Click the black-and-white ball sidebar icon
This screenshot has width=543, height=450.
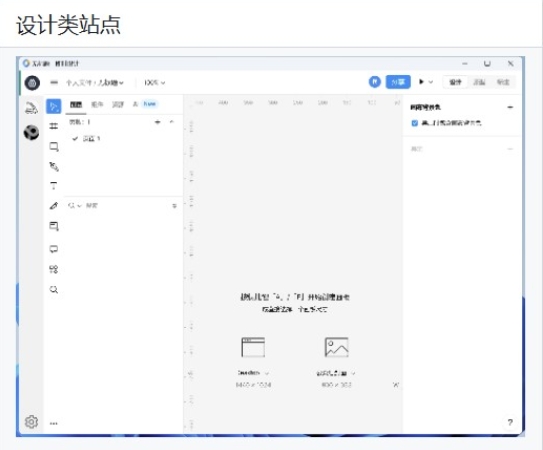coord(32,133)
